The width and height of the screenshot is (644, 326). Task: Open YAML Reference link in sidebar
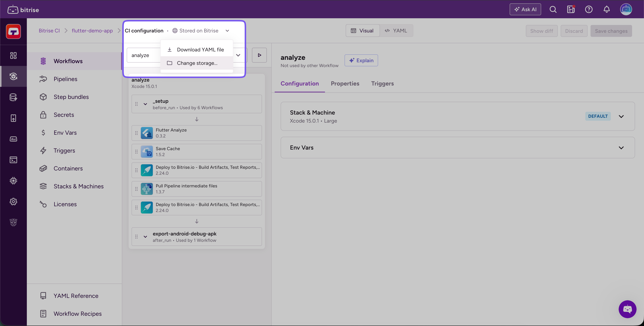click(x=74, y=296)
